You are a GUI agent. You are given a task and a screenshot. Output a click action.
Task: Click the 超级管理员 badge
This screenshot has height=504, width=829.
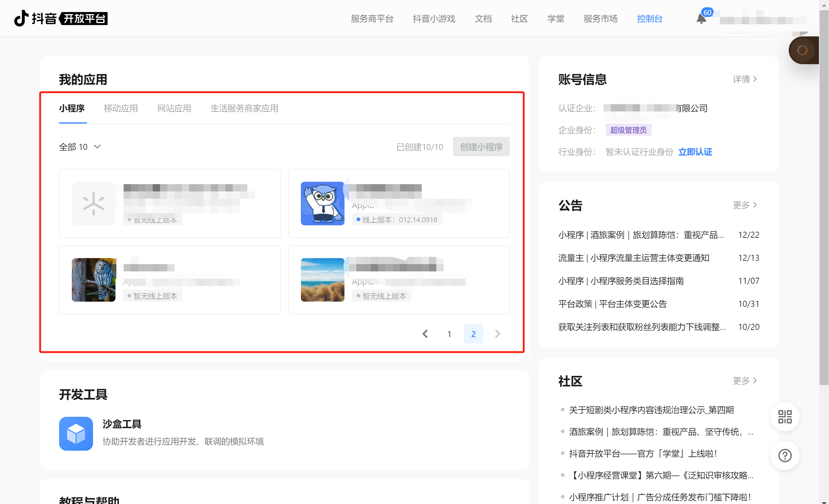(x=628, y=130)
